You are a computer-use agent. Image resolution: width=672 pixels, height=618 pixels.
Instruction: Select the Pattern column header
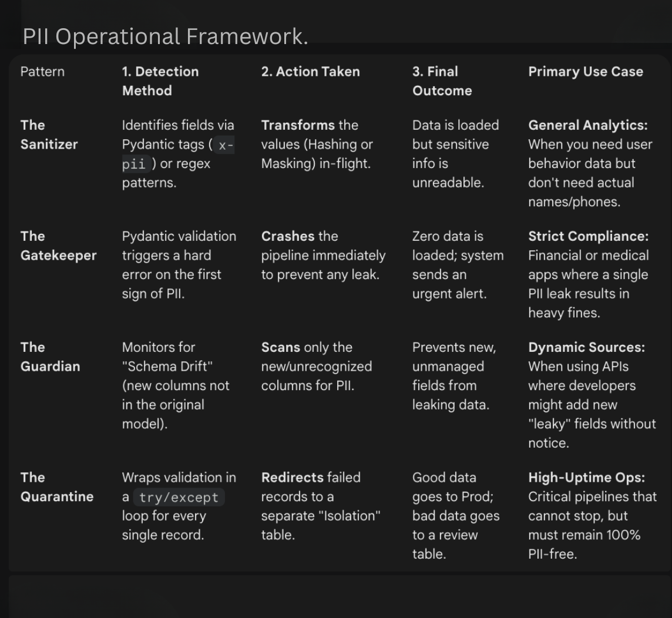click(42, 72)
